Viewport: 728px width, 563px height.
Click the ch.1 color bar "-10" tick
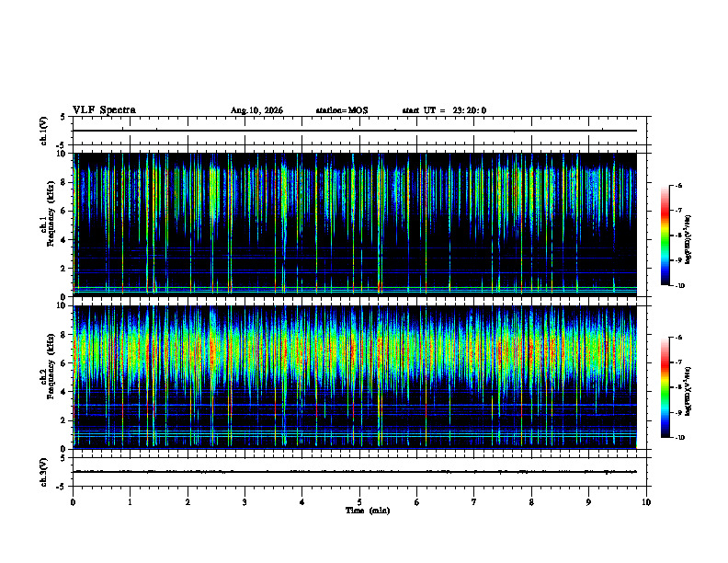(680, 286)
